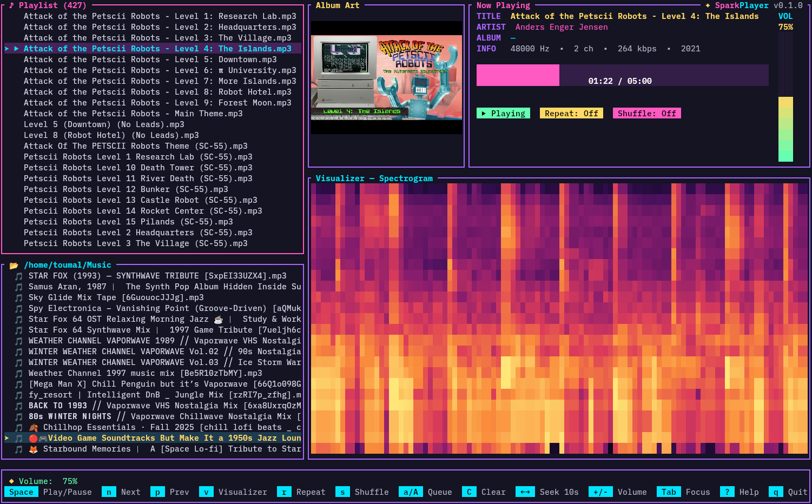
Task: Toggle the Shuffle: Off indicator
Action: coord(646,114)
